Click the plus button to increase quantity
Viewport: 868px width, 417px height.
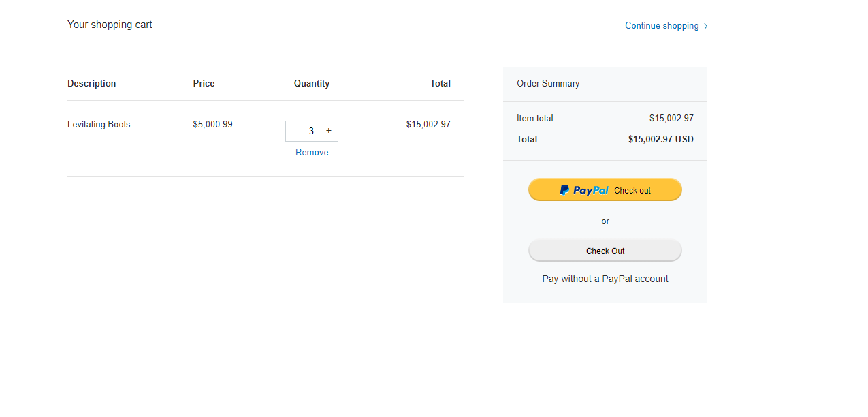coord(329,131)
